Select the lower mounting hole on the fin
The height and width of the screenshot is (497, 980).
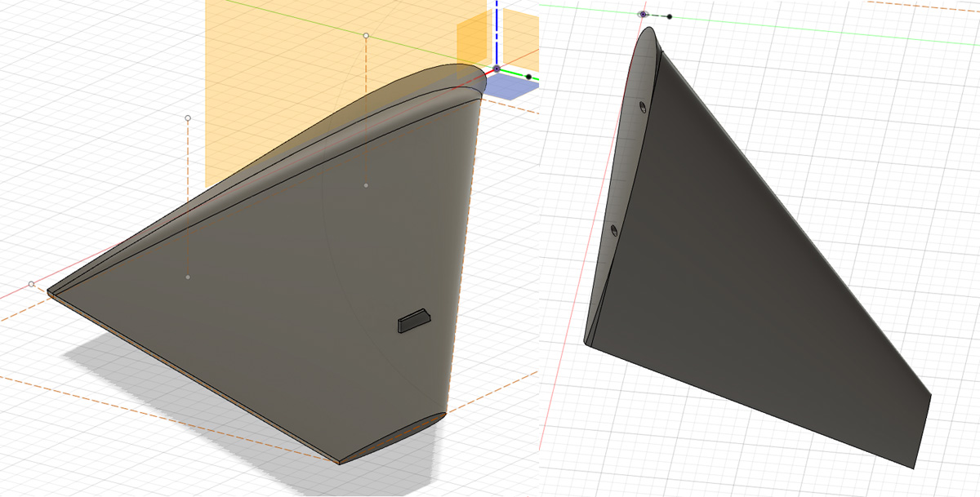point(613,230)
